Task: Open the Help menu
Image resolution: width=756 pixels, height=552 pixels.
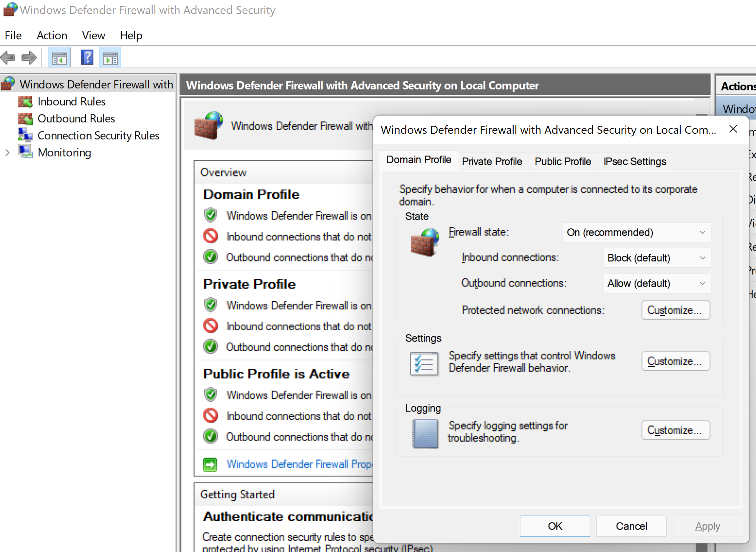Action: (131, 35)
